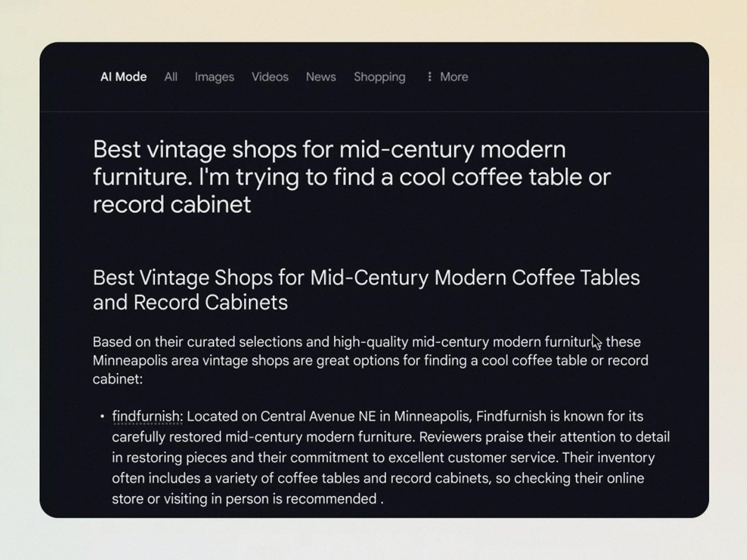Go to the Images tab
Screen dimensions: 747x560
214,77
